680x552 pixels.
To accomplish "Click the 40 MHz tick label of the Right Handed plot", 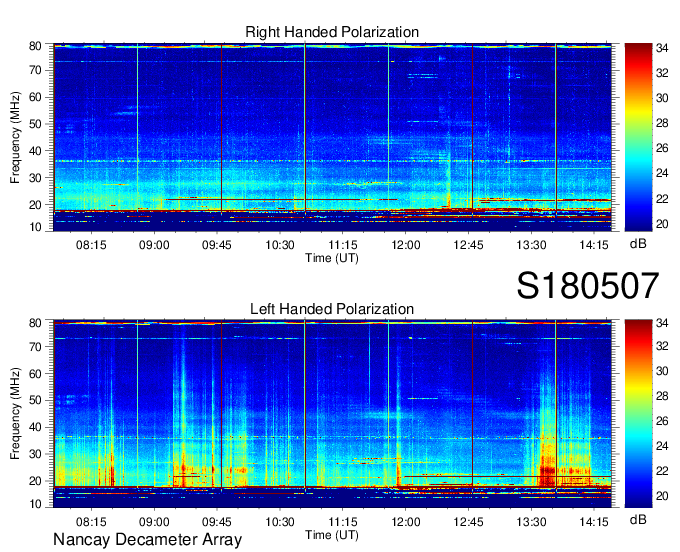I will click(35, 151).
